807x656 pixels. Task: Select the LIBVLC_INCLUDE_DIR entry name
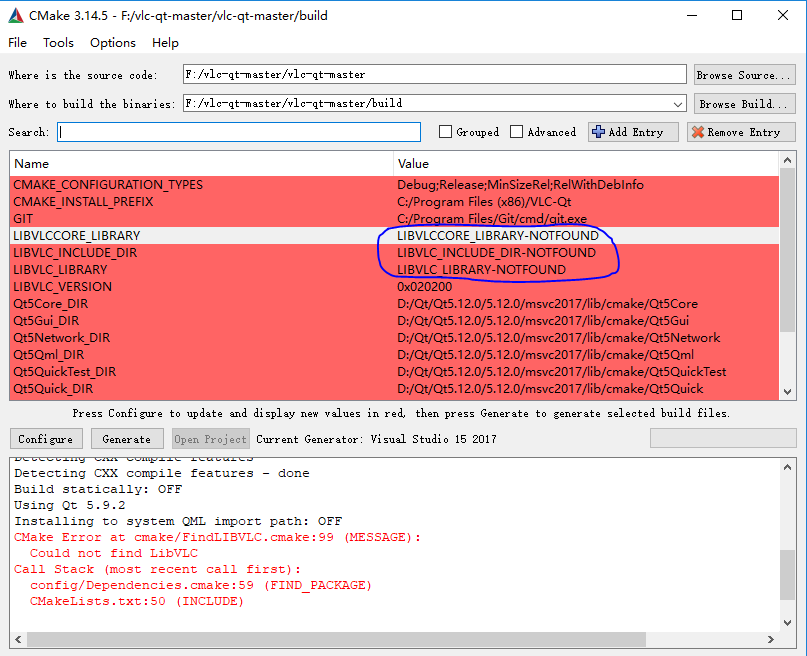pyautogui.click(x=75, y=253)
